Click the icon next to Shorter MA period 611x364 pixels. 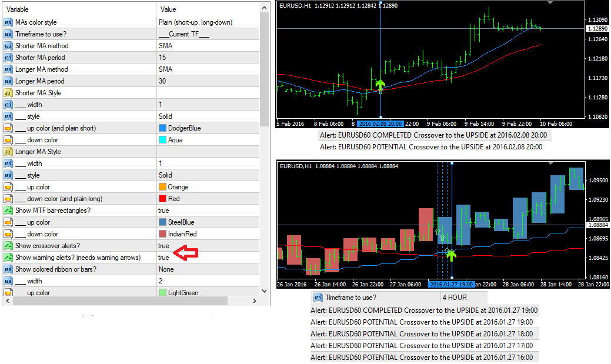point(8,58)
